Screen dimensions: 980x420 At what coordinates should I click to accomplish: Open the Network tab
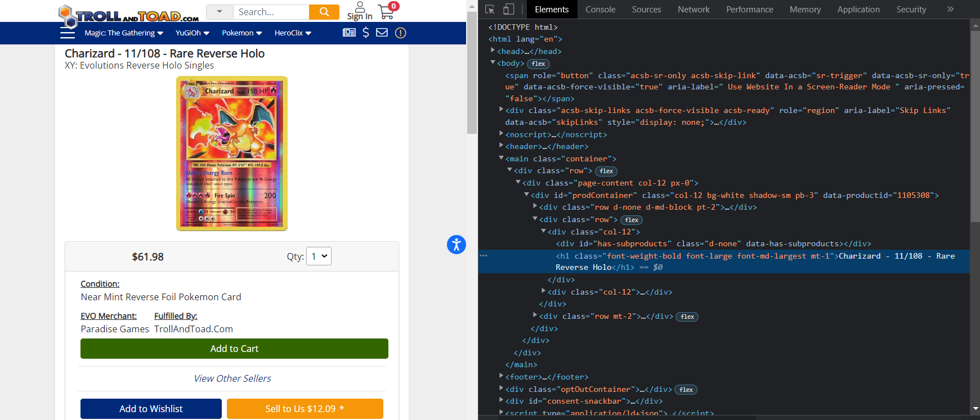click(x=693, y=10)
